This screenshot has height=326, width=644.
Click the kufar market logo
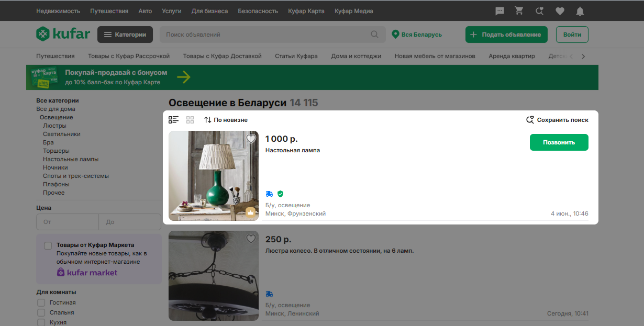(87, 273)
